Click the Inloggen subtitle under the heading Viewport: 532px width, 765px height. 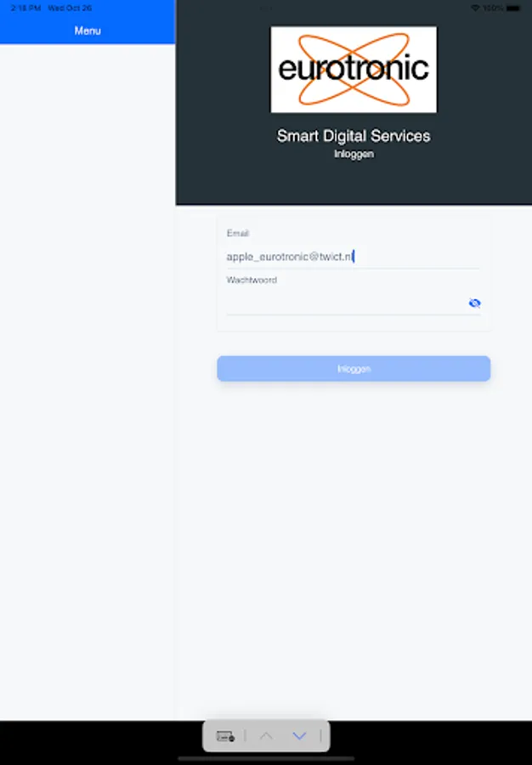point(354,154)
